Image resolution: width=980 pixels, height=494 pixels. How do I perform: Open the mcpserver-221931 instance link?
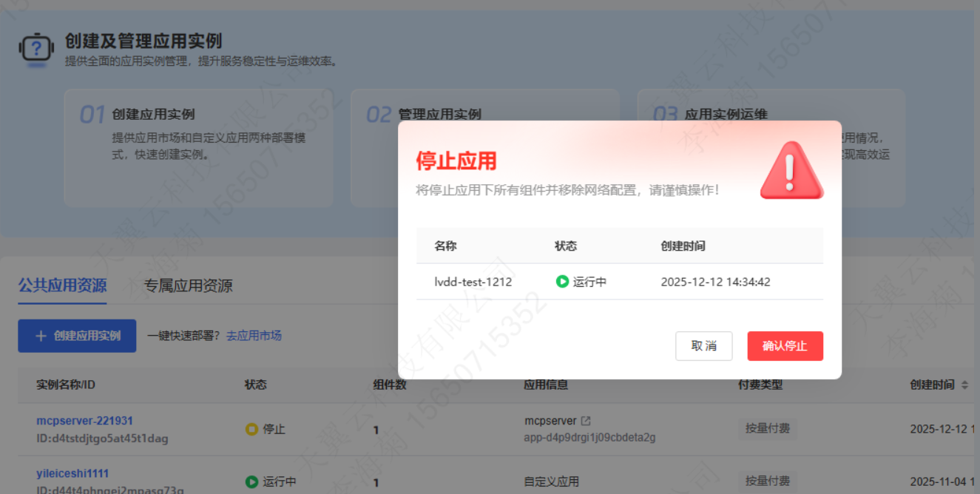(x=84, y=421)
